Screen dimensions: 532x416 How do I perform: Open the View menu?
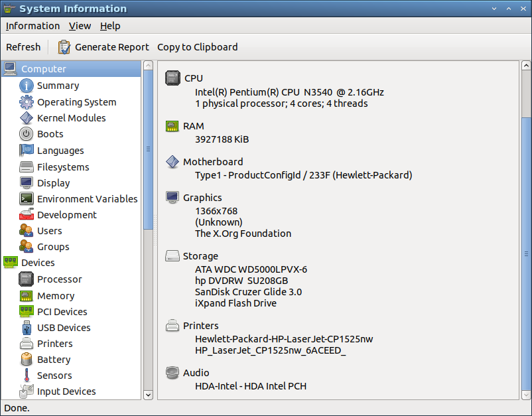[x=80, y=26]
